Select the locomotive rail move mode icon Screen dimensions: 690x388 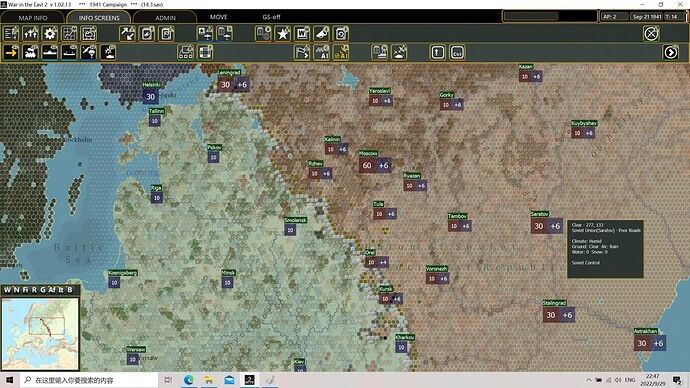pyautogui.click(x=30, y=53)
